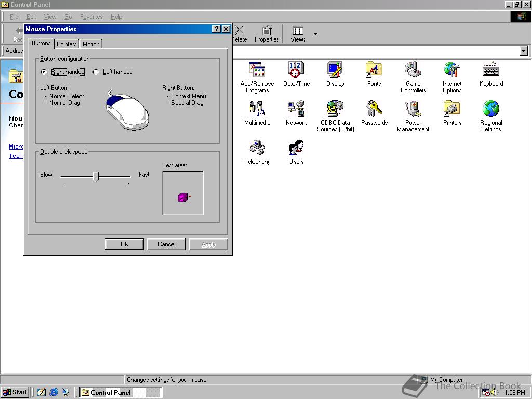This screenshot has height=399, width=532.
Task: Click the task scheduler tray icon
Action: [x=486, y=393]
